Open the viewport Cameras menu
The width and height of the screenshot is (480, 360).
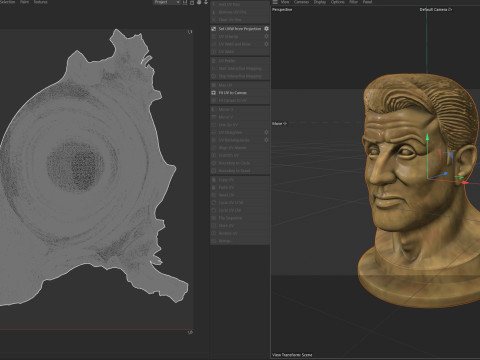[x=301, y=2]
